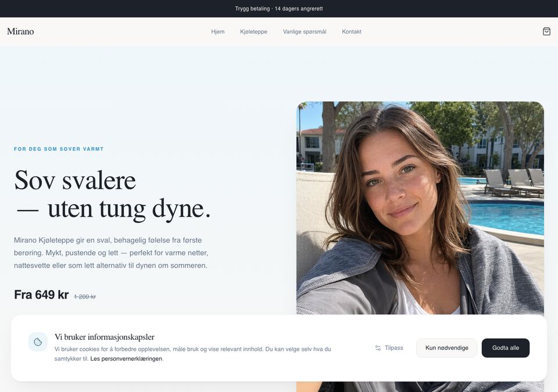Image resolution: width=558 pixels, height=392 pixels.
Task: Open the shopping bag cart icon
Action: point(546,31)
